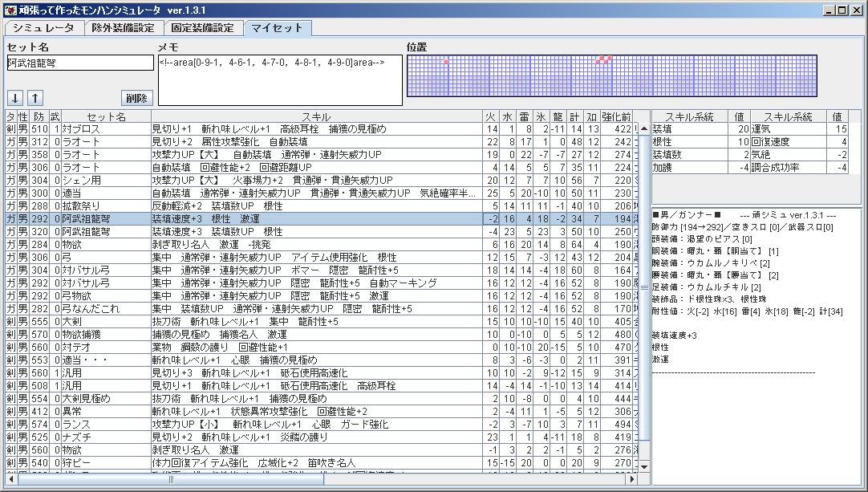Image resolution: width=868 pixels, height=492 pixels.
Task: Click the red marker in 位置 grid
Action: 446,62
